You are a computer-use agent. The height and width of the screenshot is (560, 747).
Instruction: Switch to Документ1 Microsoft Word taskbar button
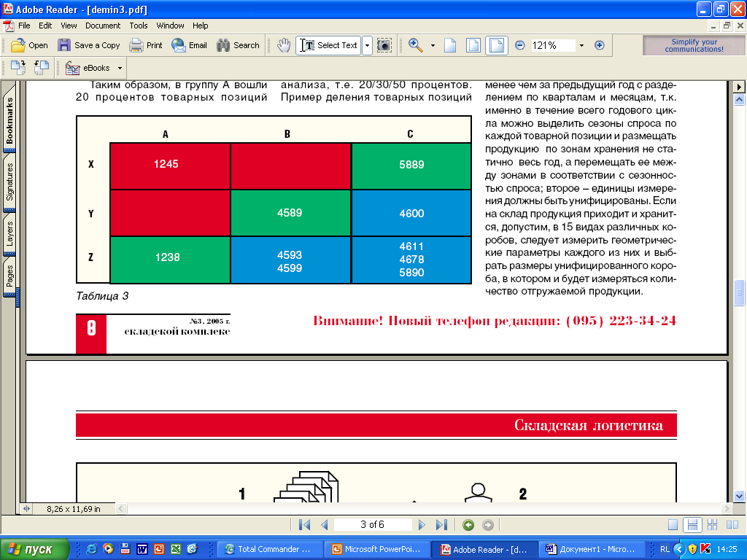click(x=592, y=549)
